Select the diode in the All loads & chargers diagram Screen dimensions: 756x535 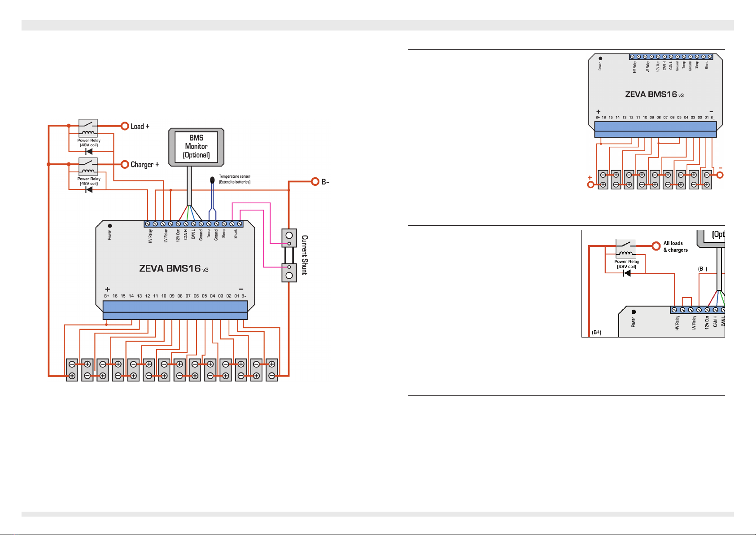pyautogui.click(x=627, y=273)
